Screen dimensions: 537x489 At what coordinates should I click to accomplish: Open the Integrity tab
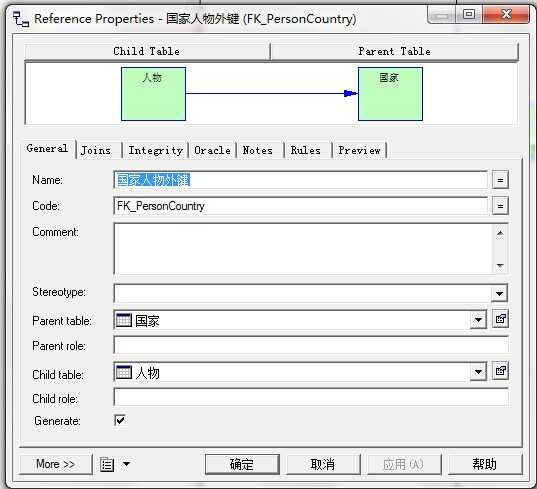(155, 150)
